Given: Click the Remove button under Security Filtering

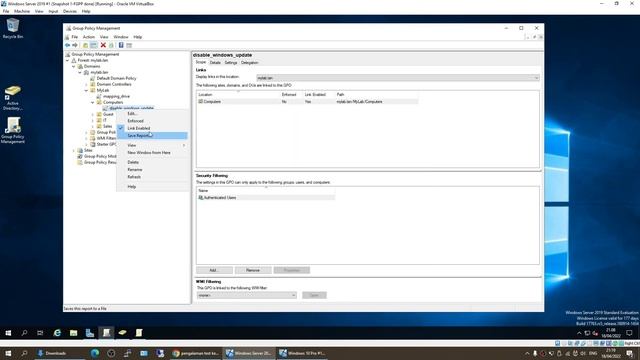Looking at the screenshot, I should tap(253, 270).
